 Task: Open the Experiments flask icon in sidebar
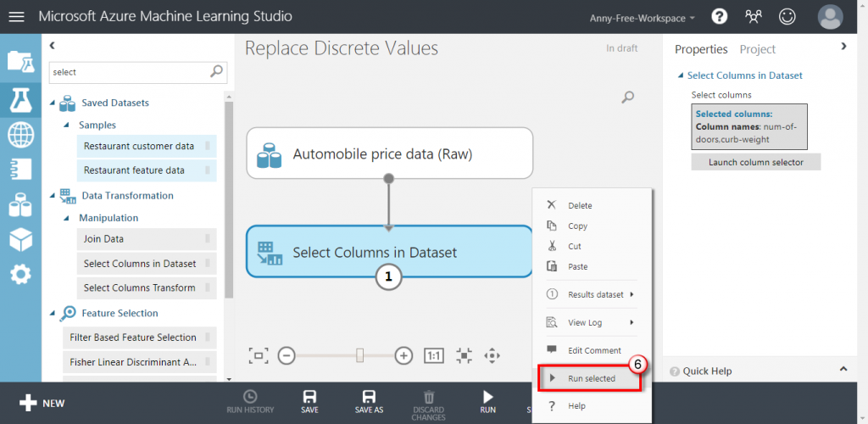[x=20, y=100]
